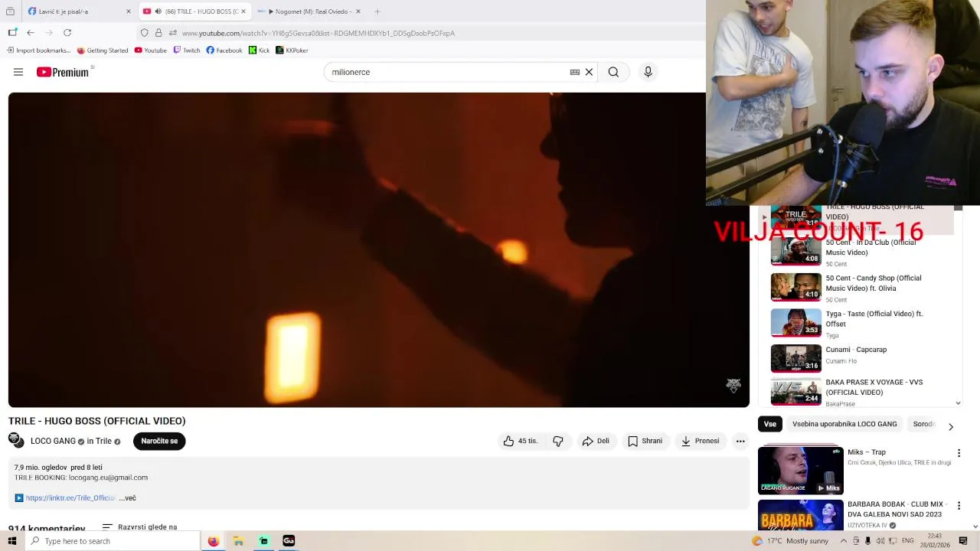Focus the YouTube URL address bar
980x551 pixels.
318,33
